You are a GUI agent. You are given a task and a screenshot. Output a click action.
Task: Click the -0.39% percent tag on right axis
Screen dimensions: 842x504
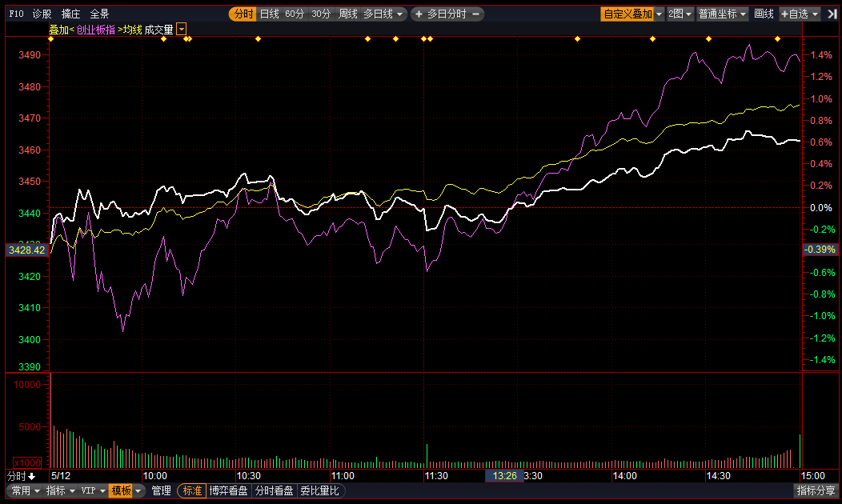tap(820, 250)
